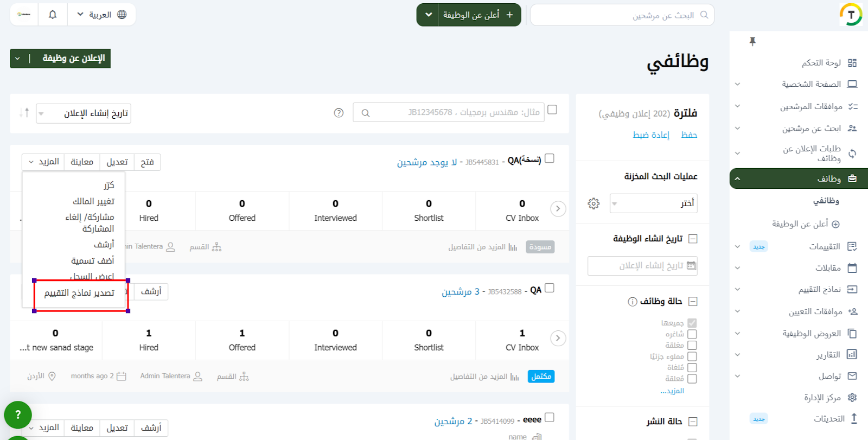Toggle the sort order arrows icon
The width and height of the screenshot is (868, 440).
point(24,113)
